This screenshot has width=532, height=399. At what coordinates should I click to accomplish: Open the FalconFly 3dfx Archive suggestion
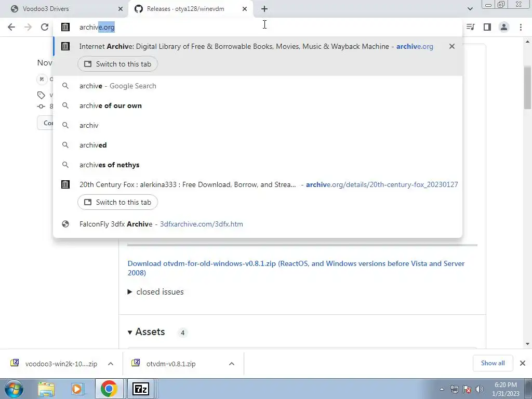point(258,224)
